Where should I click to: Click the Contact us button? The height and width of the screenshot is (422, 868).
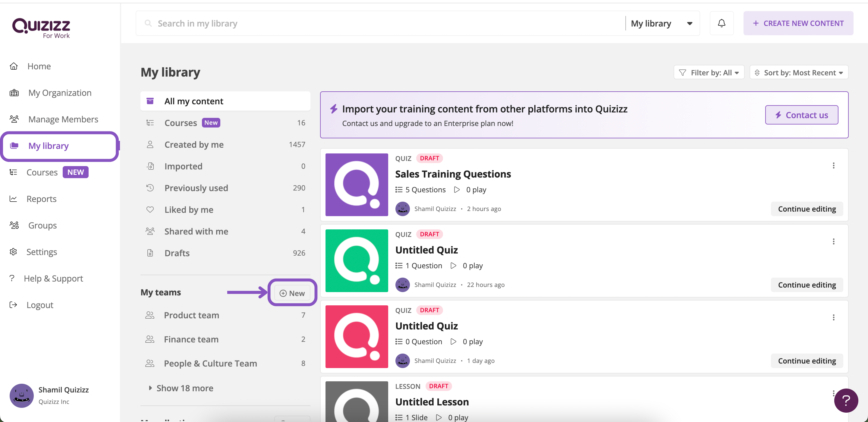(801, 115)
